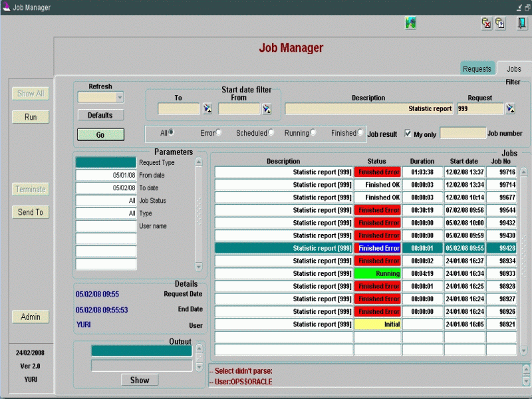The width and height of the screenshot is (532, 399).
Task: Click the query help icon with question mark
Action: point(500,23)
